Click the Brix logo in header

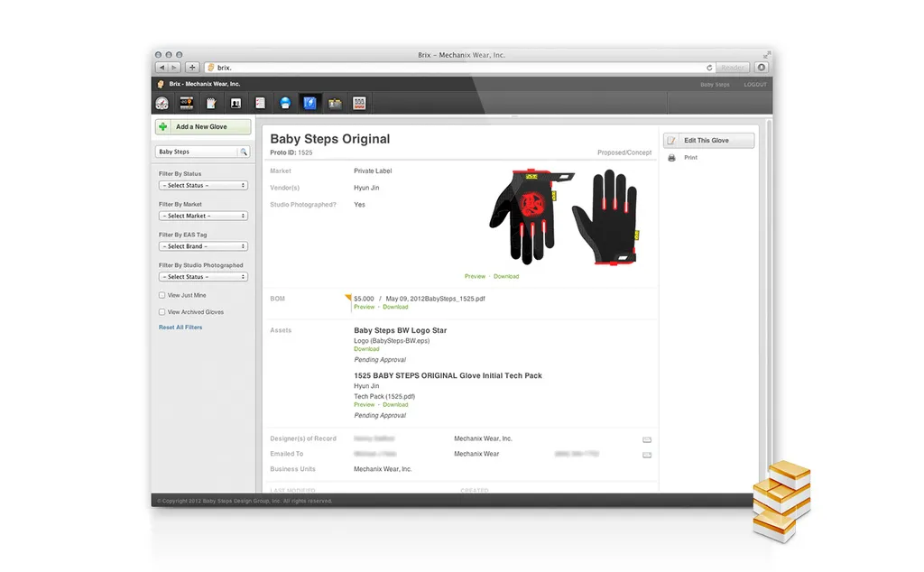click(161, 84)
